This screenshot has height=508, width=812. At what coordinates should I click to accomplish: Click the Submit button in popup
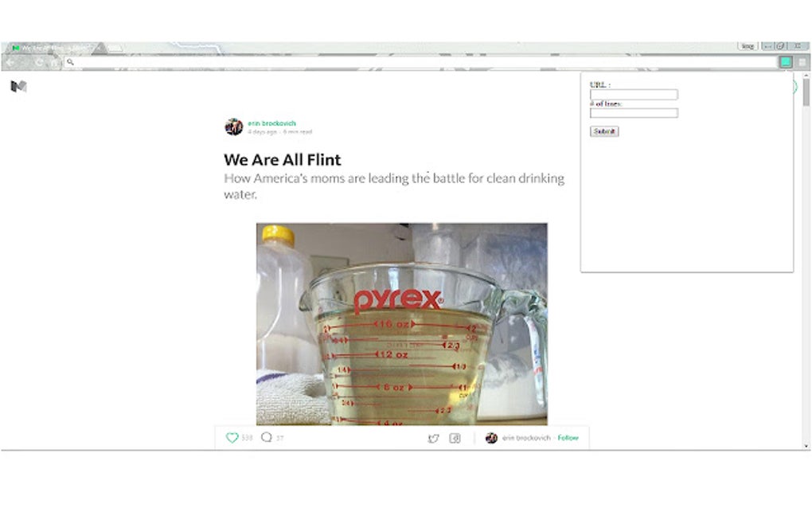coord(604,131)
